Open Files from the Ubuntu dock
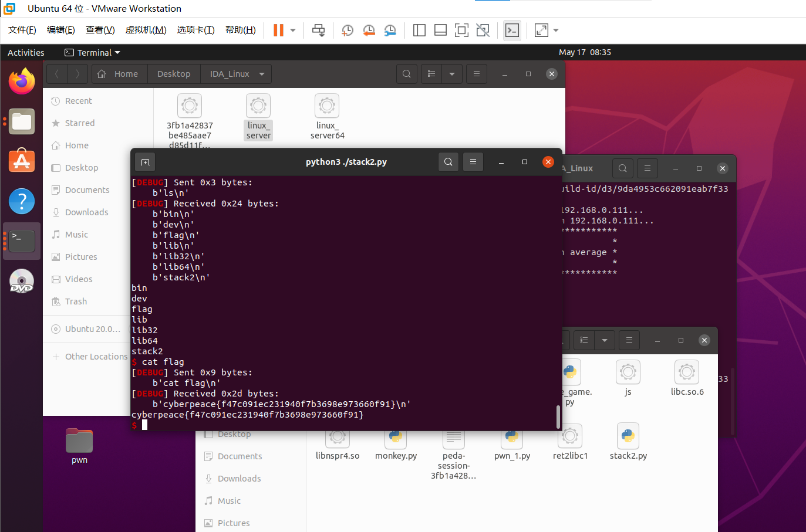Viewport: 806px width, 532px height. [22, 121]
